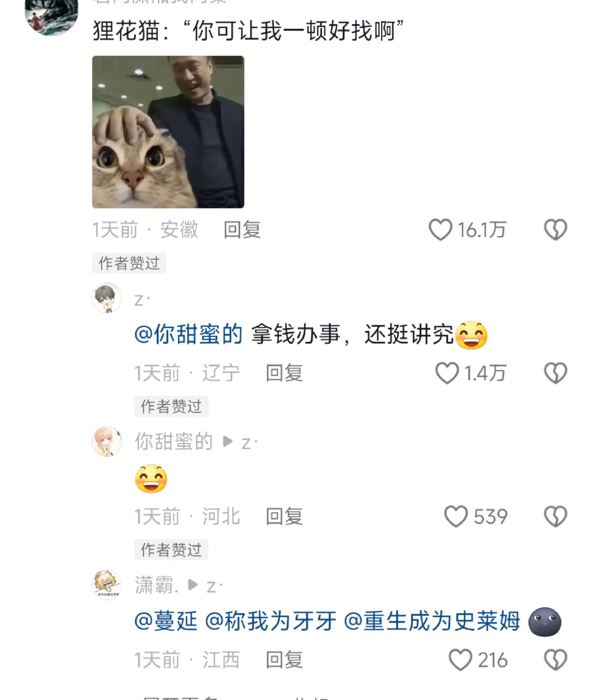The width and height of the screenshot is (597, 700).
Task: Like the 狸花猫 comment with 16.1万 likes
Action: pyautogui.click(x=440, y=230)
